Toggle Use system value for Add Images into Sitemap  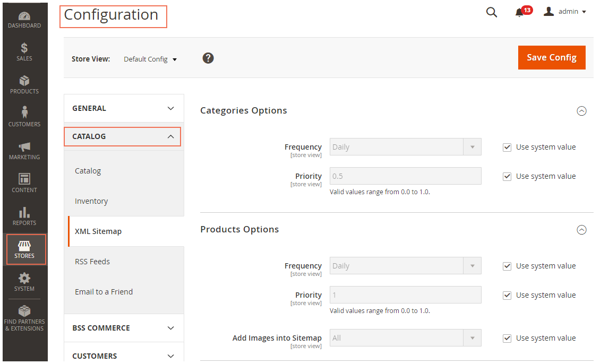[507, 339]
